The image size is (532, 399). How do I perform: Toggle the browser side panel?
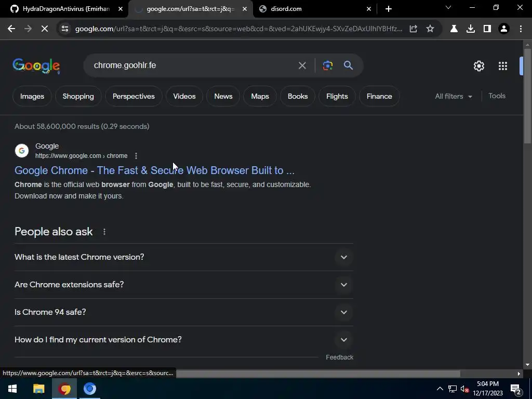coord(487,29)
